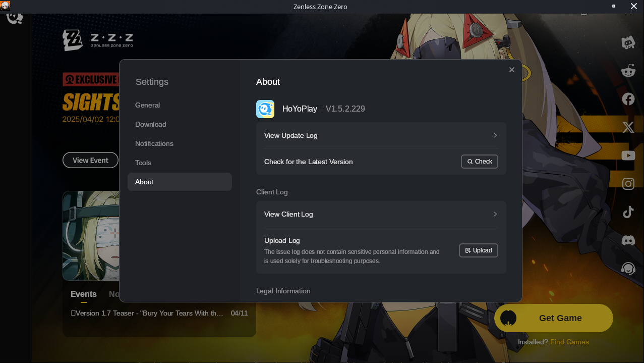The width and height of the screenshot is (644, 363).
Task: Click the 04/11 news date
Action: click(x=239, y=313)
